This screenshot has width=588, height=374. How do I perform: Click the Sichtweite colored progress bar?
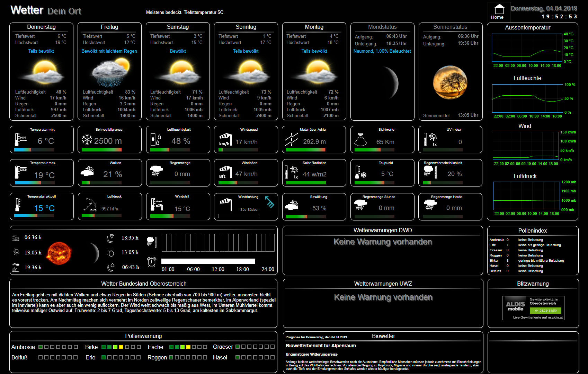click(375, 150)
